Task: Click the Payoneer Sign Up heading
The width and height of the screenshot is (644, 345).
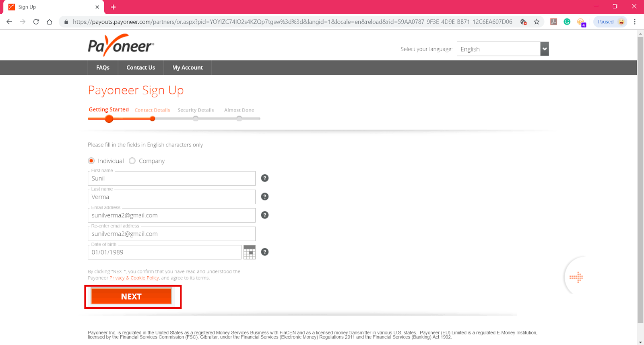Action: pyautogui.click(x=136, y=91)
